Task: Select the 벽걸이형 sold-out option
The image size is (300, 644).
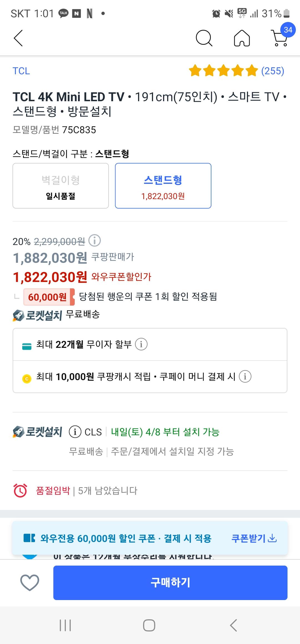Action: pyautogui.click(x=61, y=186)
